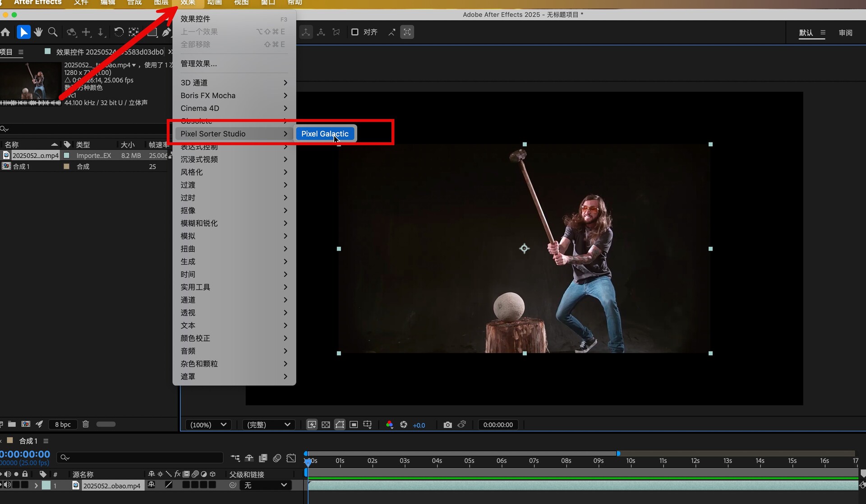Choose Pixel Galactic from submenu
This screenshot has width=866, height=504.
[325, 134]
